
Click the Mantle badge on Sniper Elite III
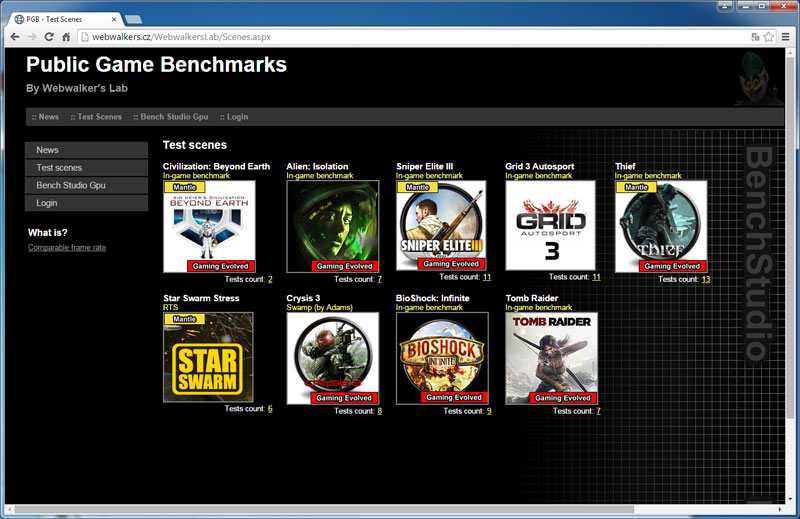(417, 187)
